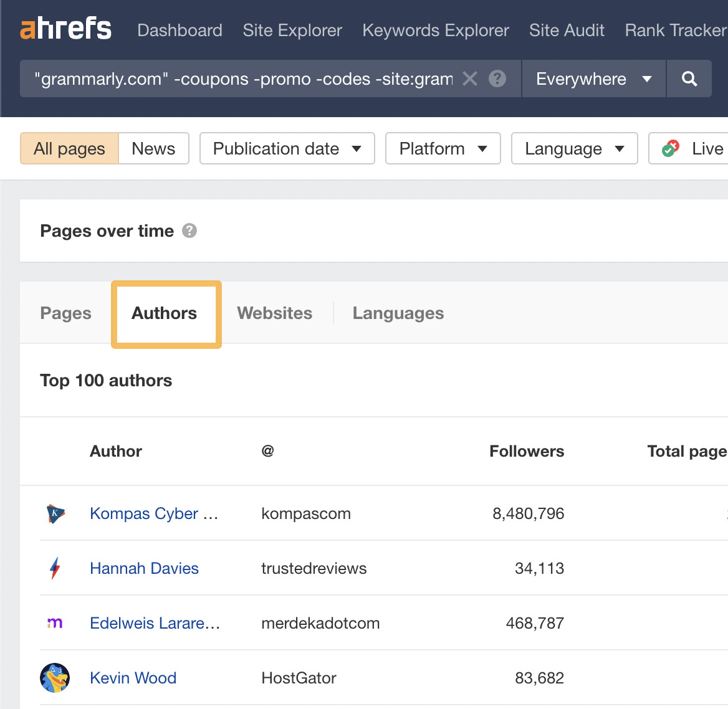Open the Platform dropdown

pos(443,148)
